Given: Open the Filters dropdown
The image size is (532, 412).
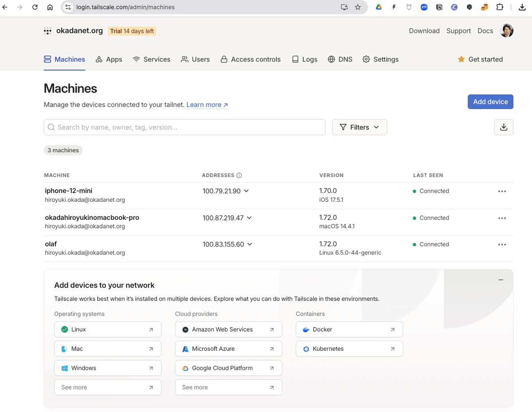Looking at the screenshot, I should tap(360, 127).
